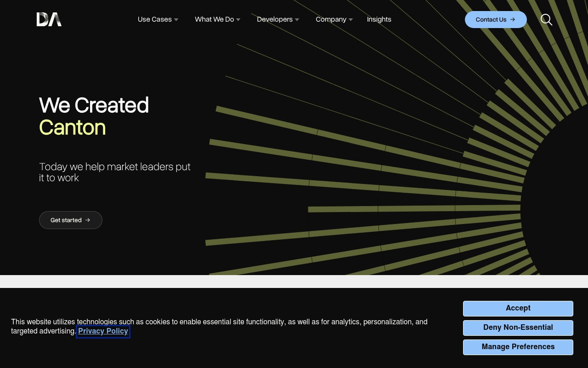
Task: Open Manage Preferences for cookies
Action: (518, 347)
